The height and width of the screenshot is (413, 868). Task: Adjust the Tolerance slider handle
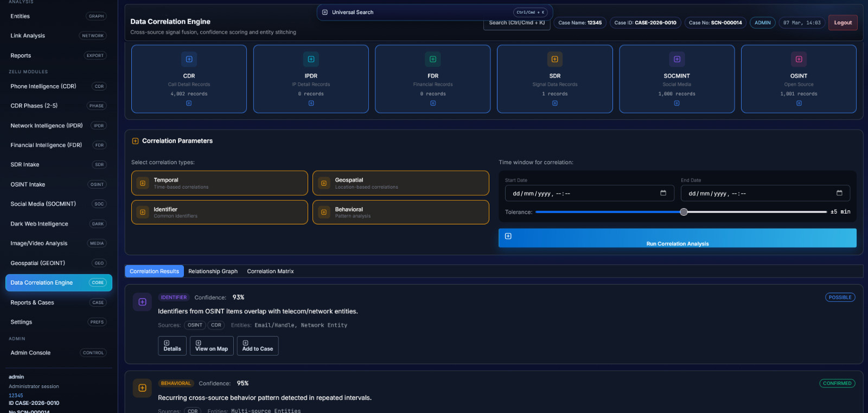click(684, 212)
